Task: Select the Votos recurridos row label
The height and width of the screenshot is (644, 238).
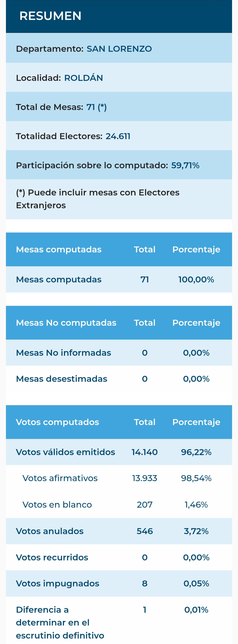Action: pyautogui.click(x=52, y=557)
